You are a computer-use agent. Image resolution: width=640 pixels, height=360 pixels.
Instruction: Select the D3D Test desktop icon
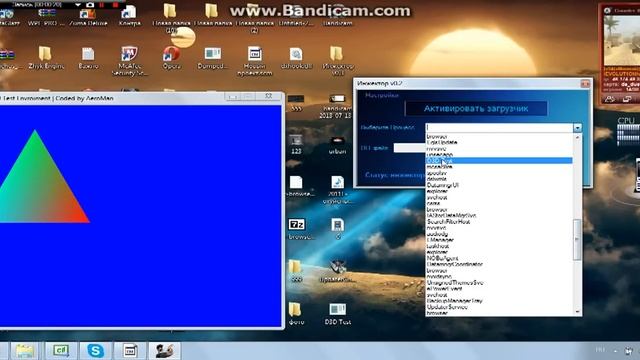tap(338, 313)
